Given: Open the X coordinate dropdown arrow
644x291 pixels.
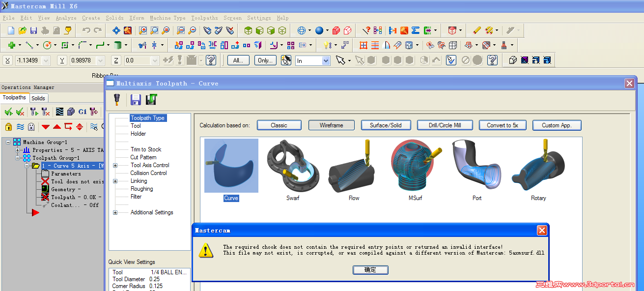Looking at the screenshot, I should [46, 60].
